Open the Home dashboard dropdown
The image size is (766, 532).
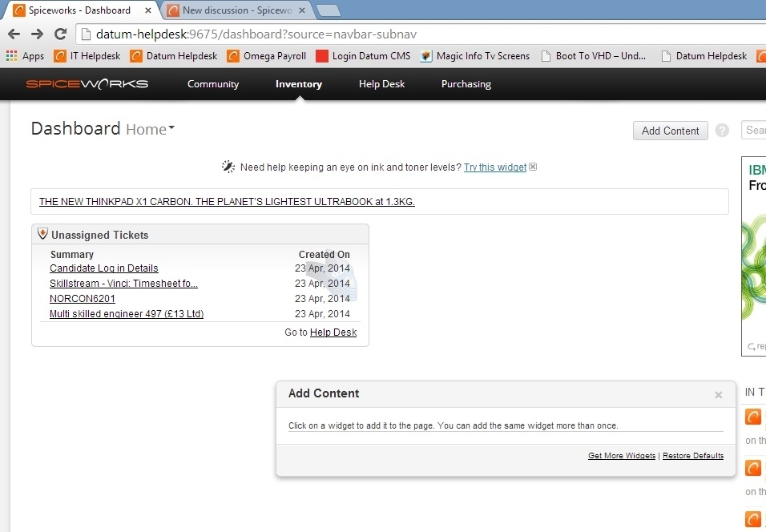(x=151, y=129)
